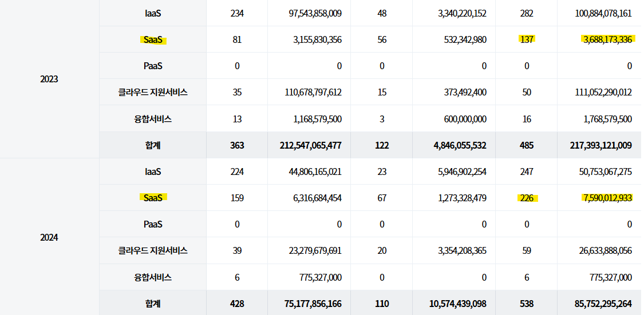Click the 2023 year cell

point(49,79)
